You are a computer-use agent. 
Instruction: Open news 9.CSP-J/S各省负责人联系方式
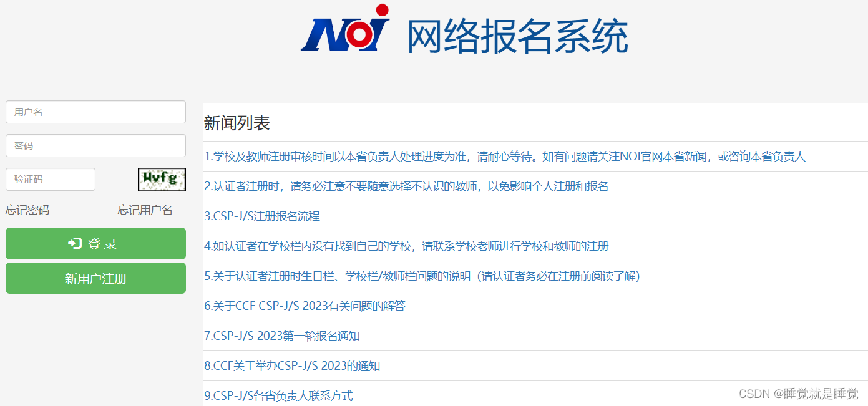click(x=278, y=396)
